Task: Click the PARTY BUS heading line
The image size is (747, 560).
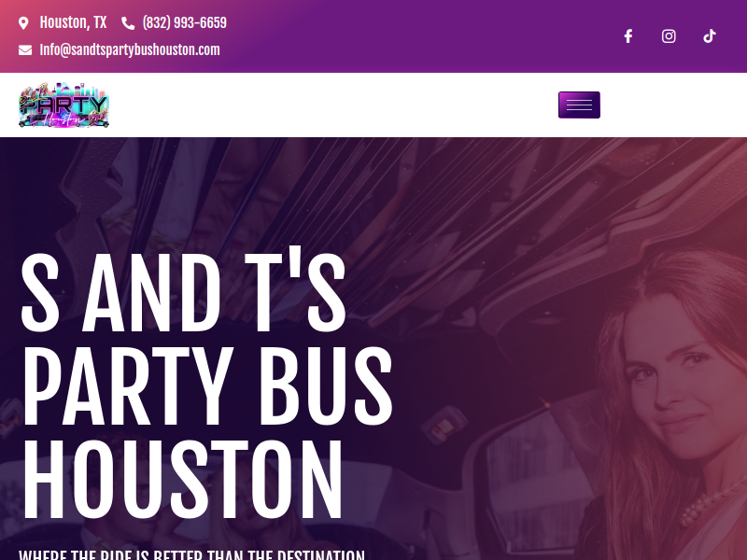Action: pos(206,385)
